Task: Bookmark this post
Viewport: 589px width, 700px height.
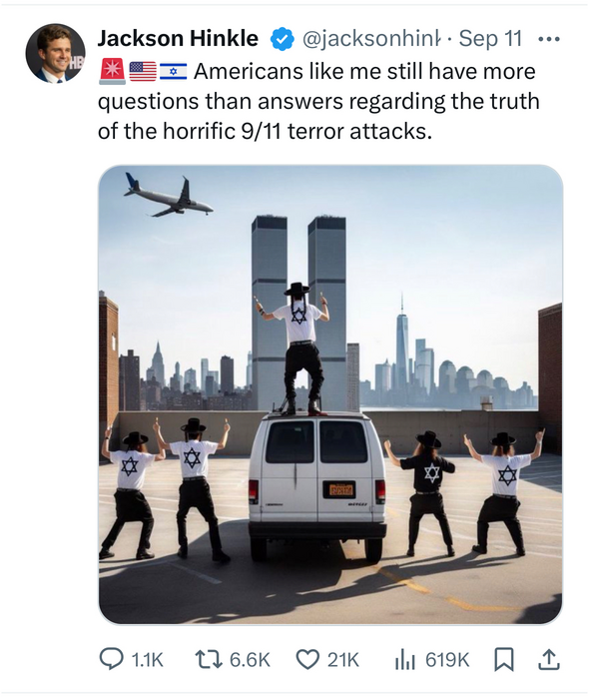Action: pyautogui.click(x=504, y=660)
